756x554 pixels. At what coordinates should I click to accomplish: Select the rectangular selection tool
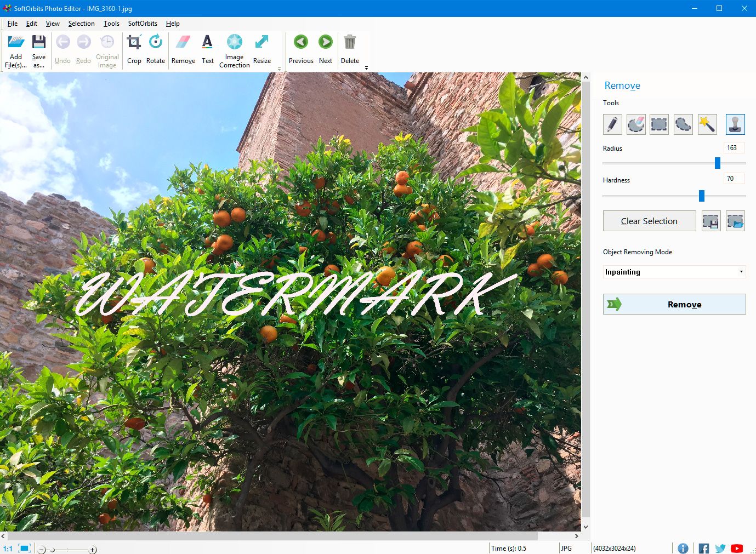coord(659,124)
